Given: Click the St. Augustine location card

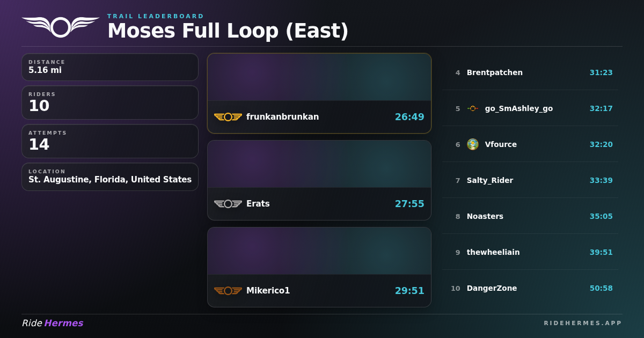Looking at the screenshot, I should click(110, 177).
